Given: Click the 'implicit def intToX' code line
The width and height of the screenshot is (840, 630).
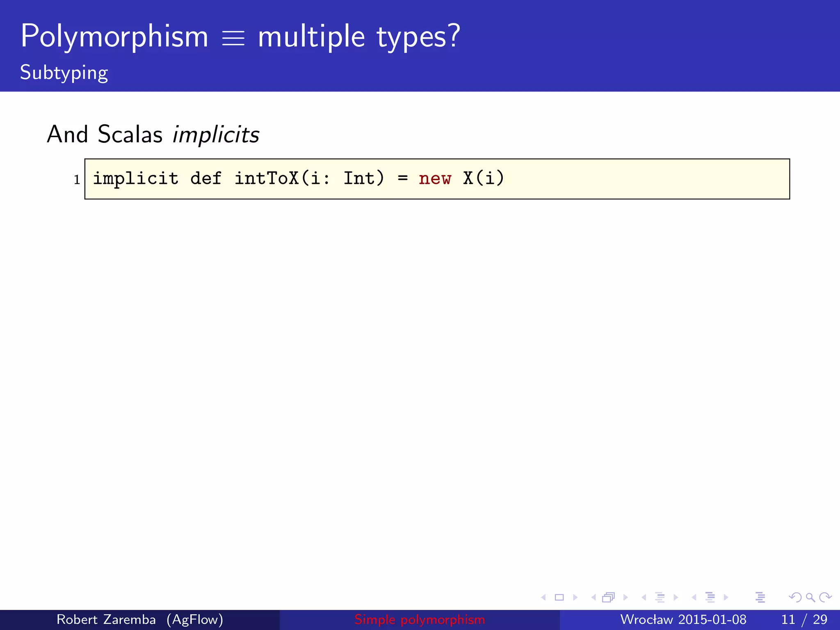Looking at the screenshot, I should coord(298,178).
